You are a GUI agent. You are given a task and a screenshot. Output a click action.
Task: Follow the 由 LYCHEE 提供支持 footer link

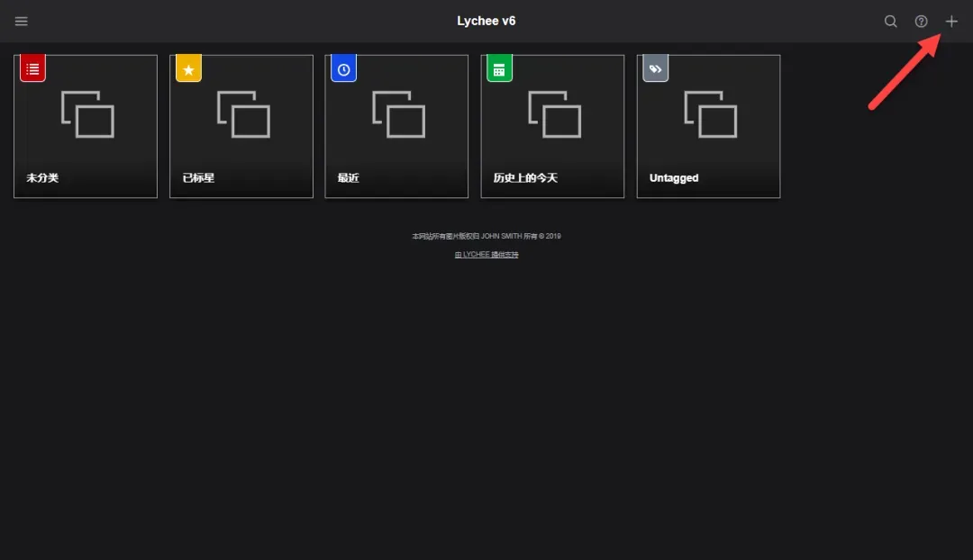(486, 255)
